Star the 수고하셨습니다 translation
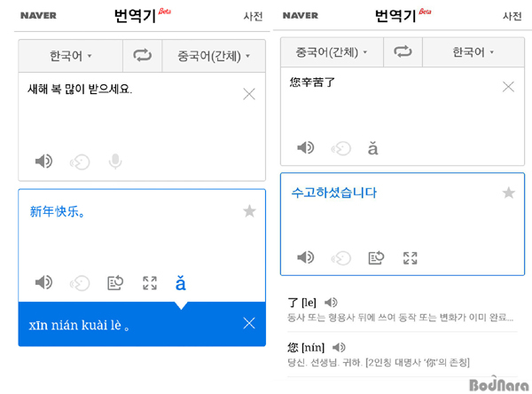 [x=508, y=193]
